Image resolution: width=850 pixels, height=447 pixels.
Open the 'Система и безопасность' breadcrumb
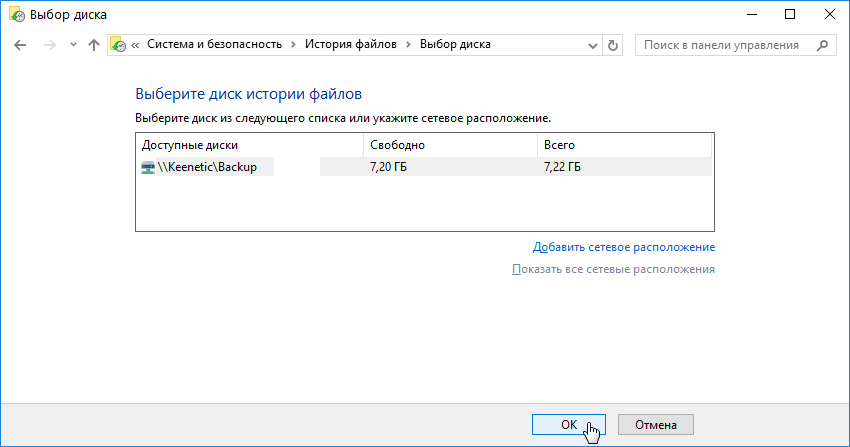[x=214, y=45]
